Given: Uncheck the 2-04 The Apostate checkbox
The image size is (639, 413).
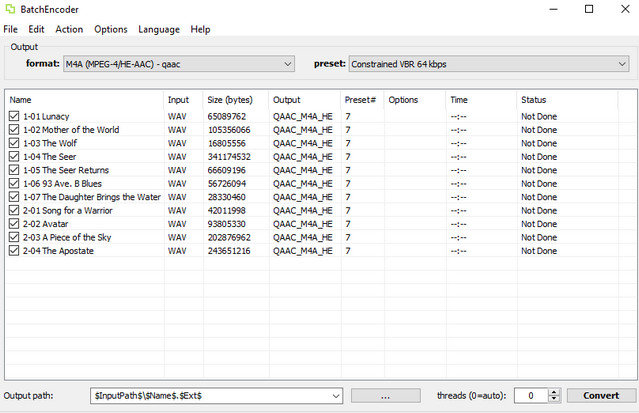Looking at the screenshot, I should coord(14,251).
